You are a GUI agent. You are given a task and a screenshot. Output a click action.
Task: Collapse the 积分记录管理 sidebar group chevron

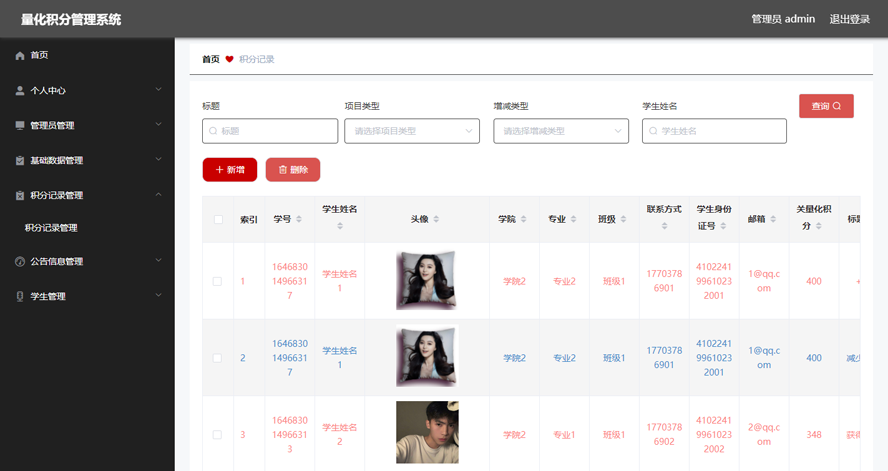(158, 195)
